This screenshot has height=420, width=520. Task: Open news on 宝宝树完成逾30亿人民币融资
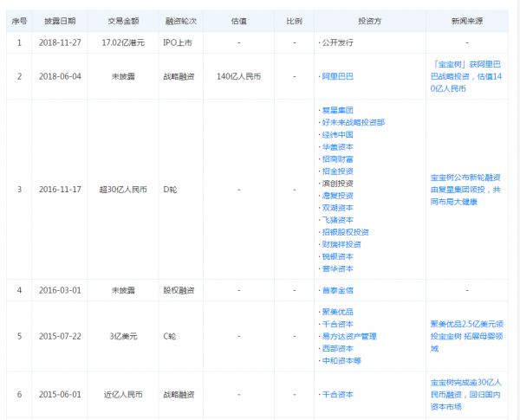466,395
